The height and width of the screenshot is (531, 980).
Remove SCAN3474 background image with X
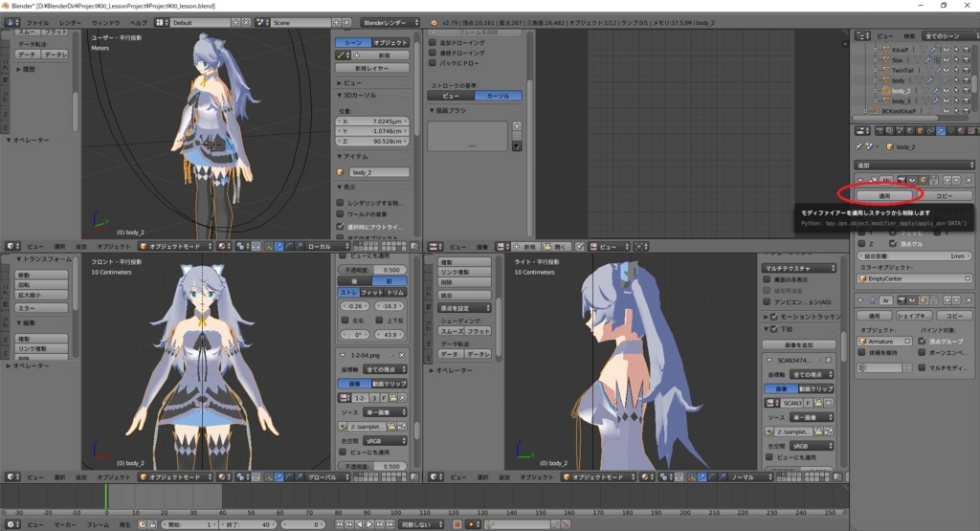click(828, 360)
